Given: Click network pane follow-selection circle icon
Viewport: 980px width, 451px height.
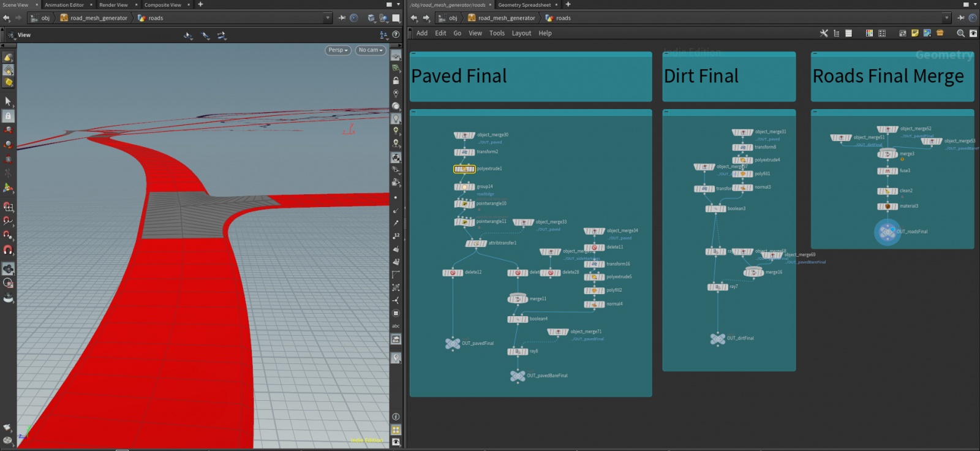Looking at the screenshot, I should [x=973, y=18].
